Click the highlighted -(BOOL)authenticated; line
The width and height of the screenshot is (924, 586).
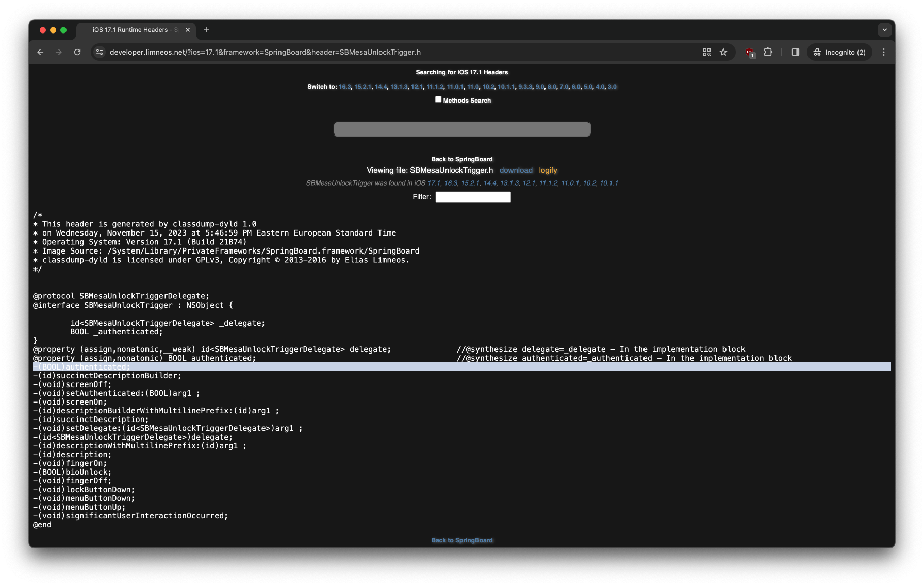(462, 367)
